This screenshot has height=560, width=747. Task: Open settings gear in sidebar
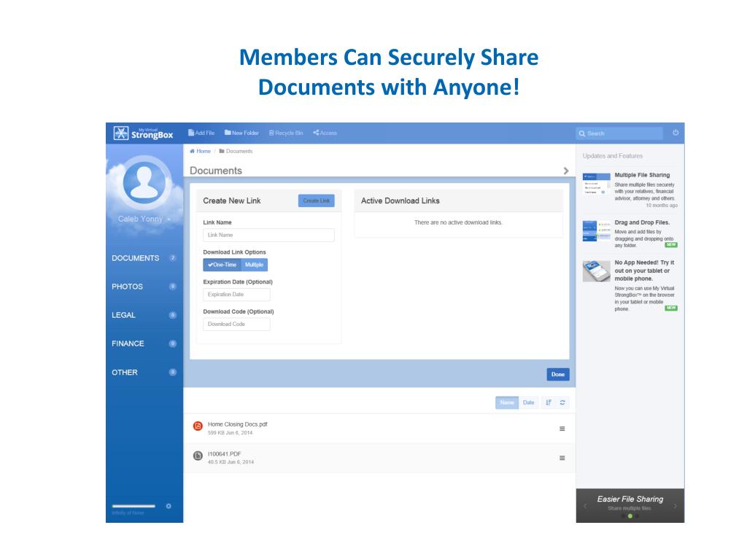coord(169,506)
